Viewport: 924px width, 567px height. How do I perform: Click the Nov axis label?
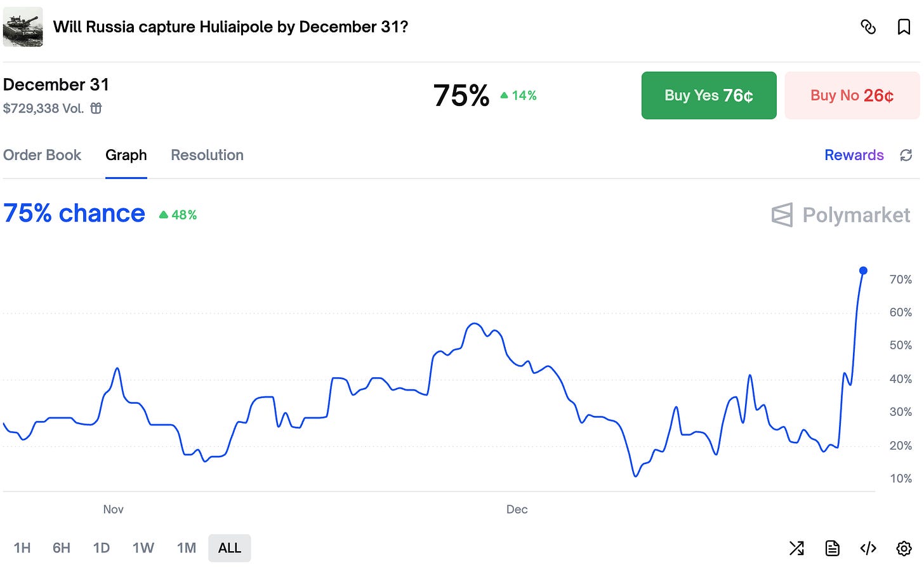pyautogui.click(x=114, y=509)
